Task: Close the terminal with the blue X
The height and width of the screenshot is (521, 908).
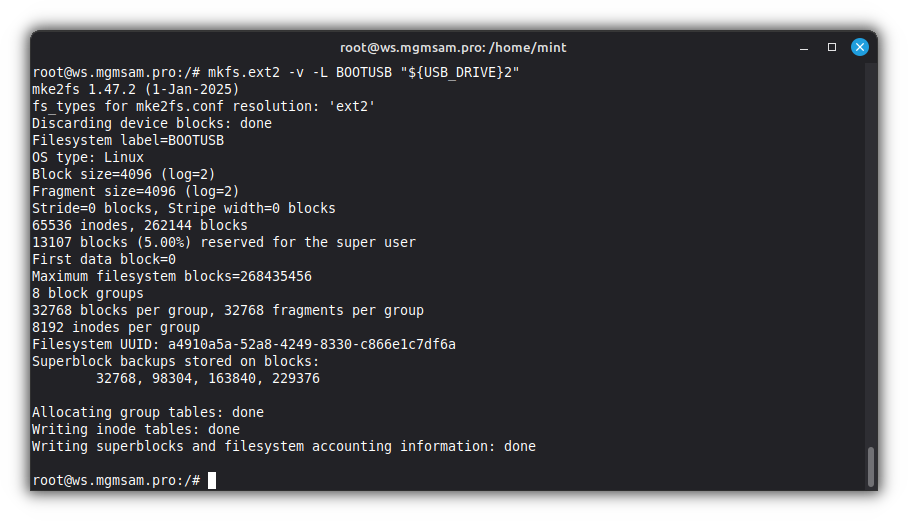Action: click(x=859, y=47)
